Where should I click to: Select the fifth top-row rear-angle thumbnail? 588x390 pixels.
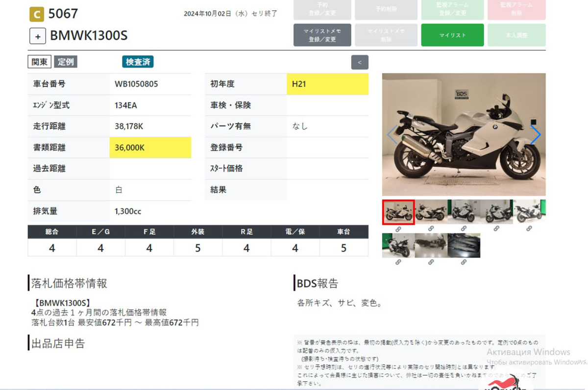529,212
